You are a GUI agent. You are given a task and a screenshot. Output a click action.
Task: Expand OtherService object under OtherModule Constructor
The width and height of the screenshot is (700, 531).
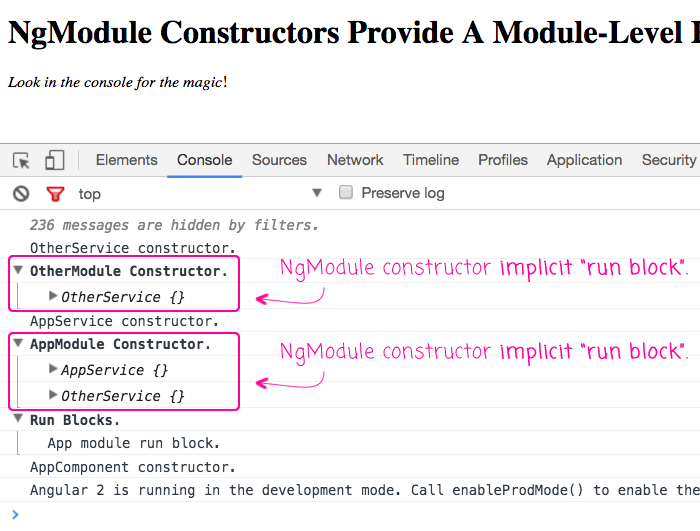[53, 296]
